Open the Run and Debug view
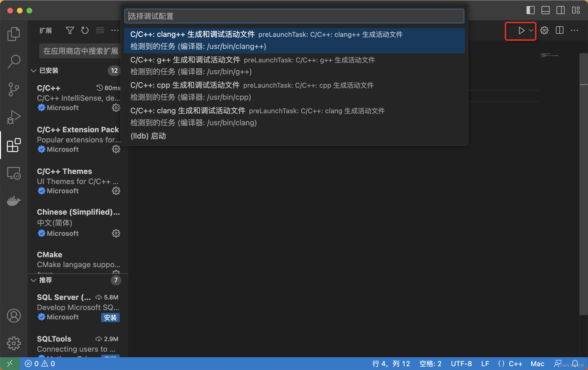Viewport: 588px width, 370px height. click(x=14, y=117)
